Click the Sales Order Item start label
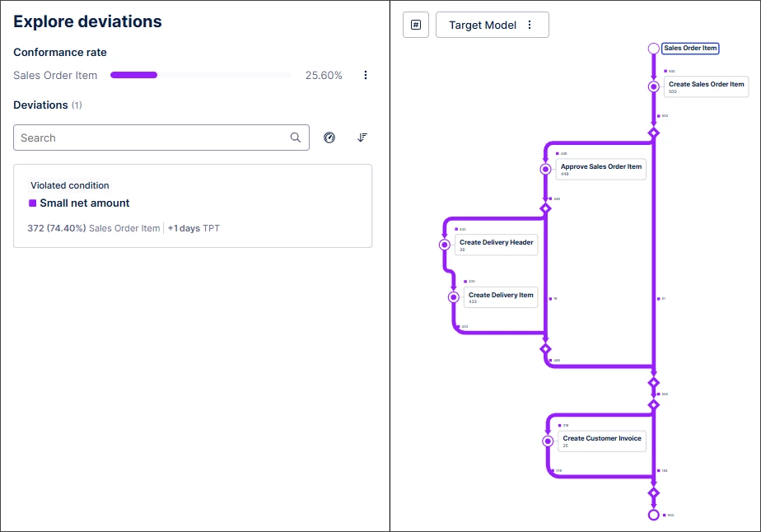This screenshot has height=532, width=761. point(690,49)
